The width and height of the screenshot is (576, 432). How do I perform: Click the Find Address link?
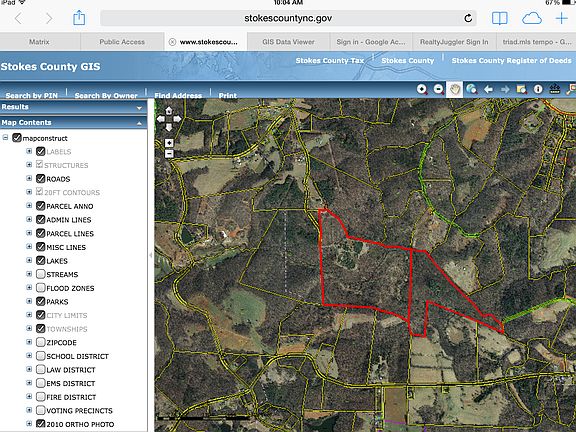point(178,95)
